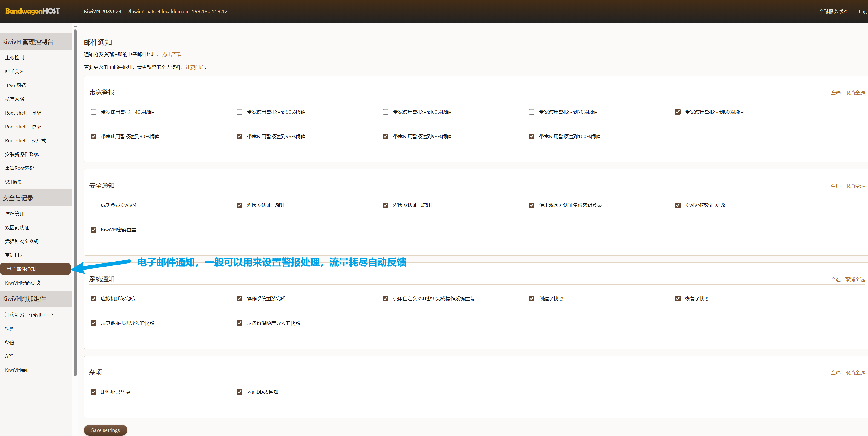868x436 pixels.
Task: Click 全选 in the 安全通知 section
Action: pos(835,186)
